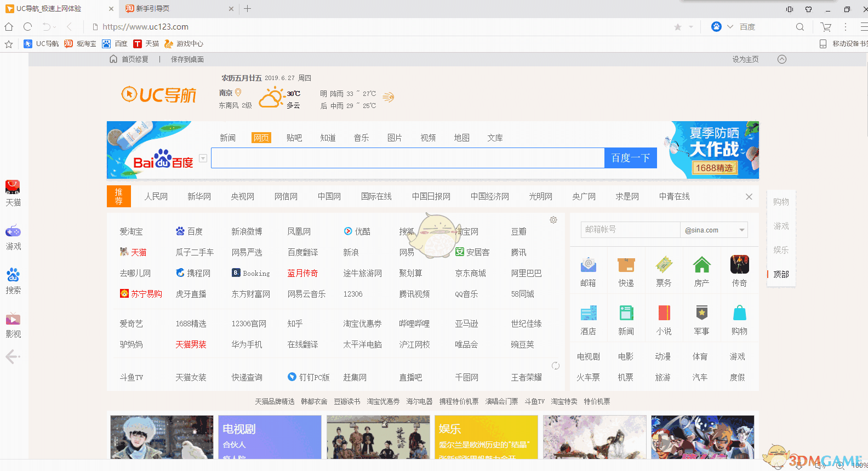Select the 图片 search tab

(x=395, y=138)
